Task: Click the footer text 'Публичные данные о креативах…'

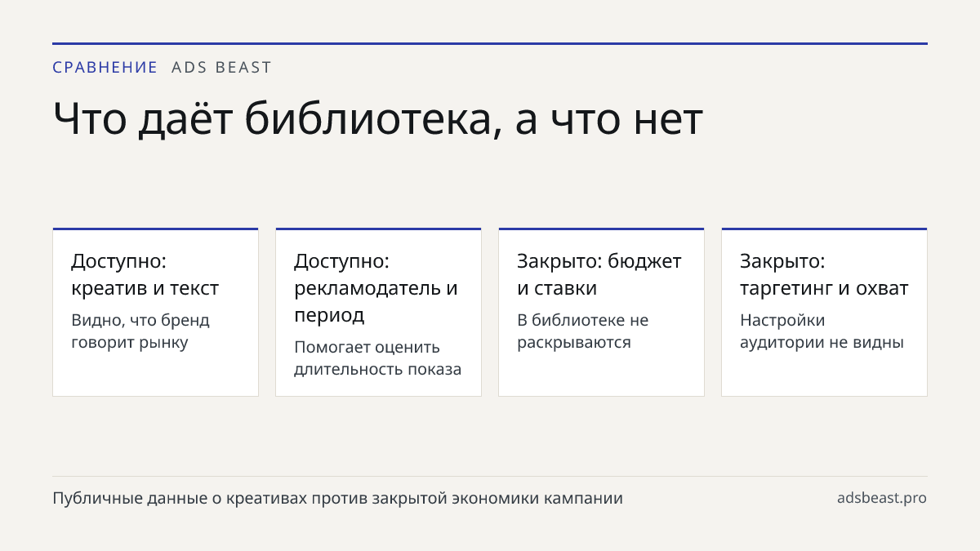Action: coord(338,499)
